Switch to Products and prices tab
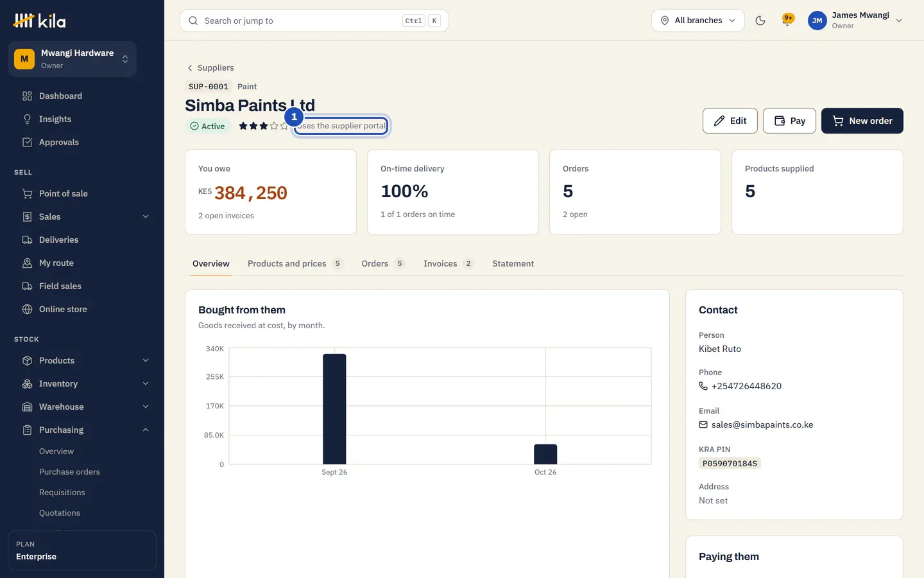 point(295,263)
